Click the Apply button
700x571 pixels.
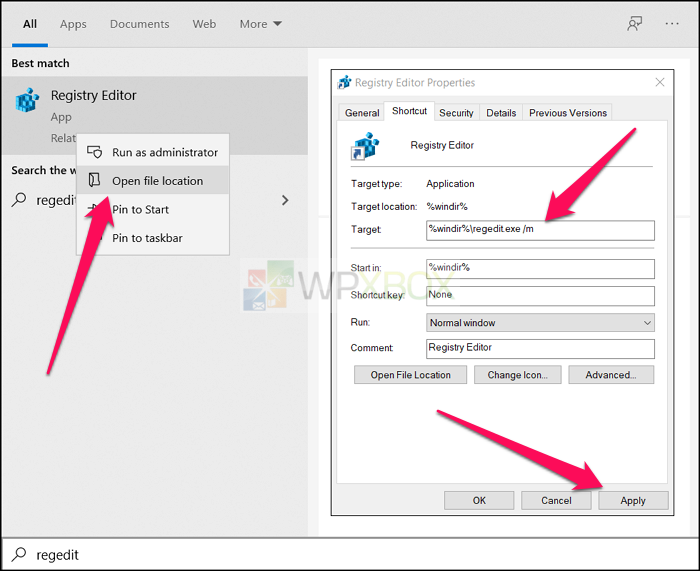tap(633, 500)
